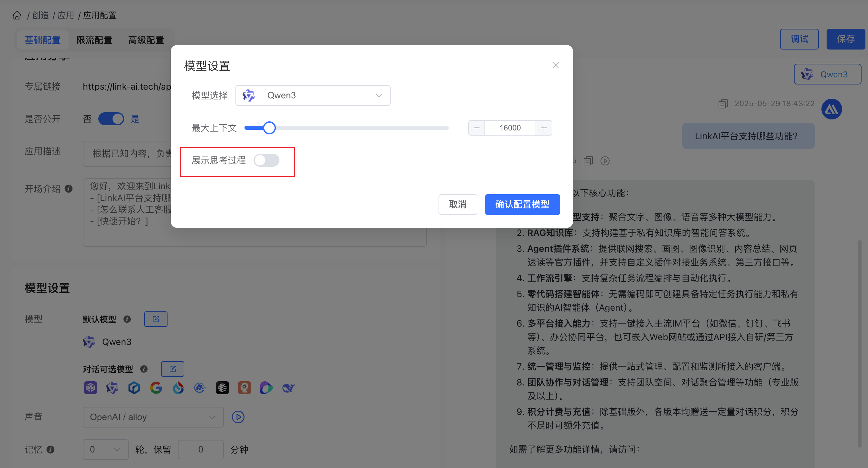Click the 开场介绍 text area

point(255,212)
